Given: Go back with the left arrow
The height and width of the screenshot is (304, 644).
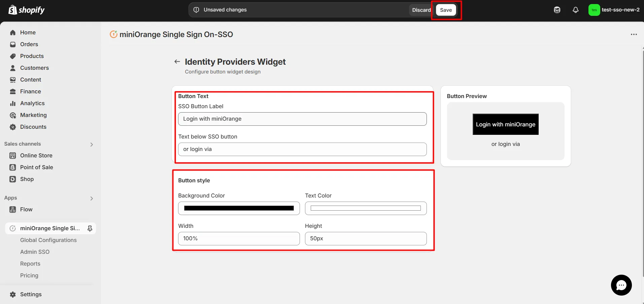Looking at the screenshot, I should pyautogui.click(x=177, y=62).
